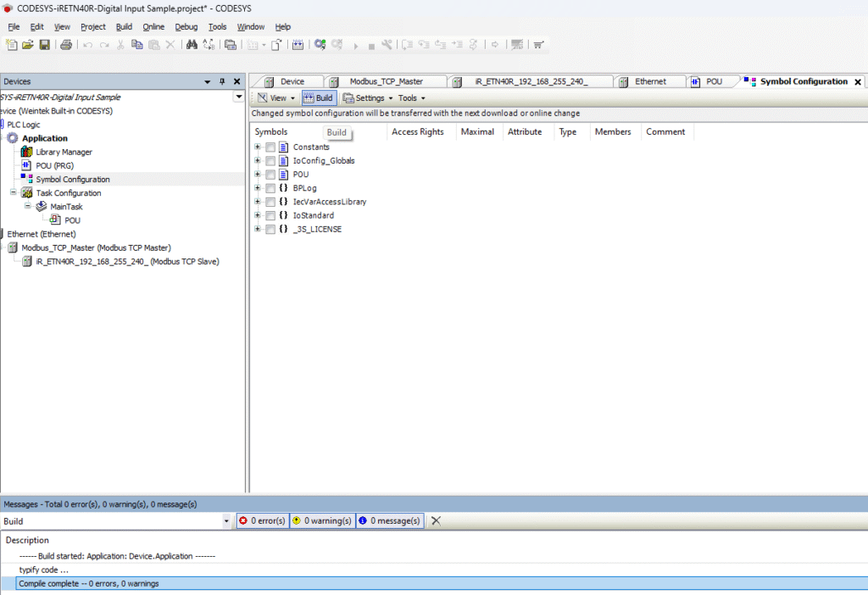868x595 pixels.
Task: Collapse the Task Configuration tree node
Action: point(14,192)
